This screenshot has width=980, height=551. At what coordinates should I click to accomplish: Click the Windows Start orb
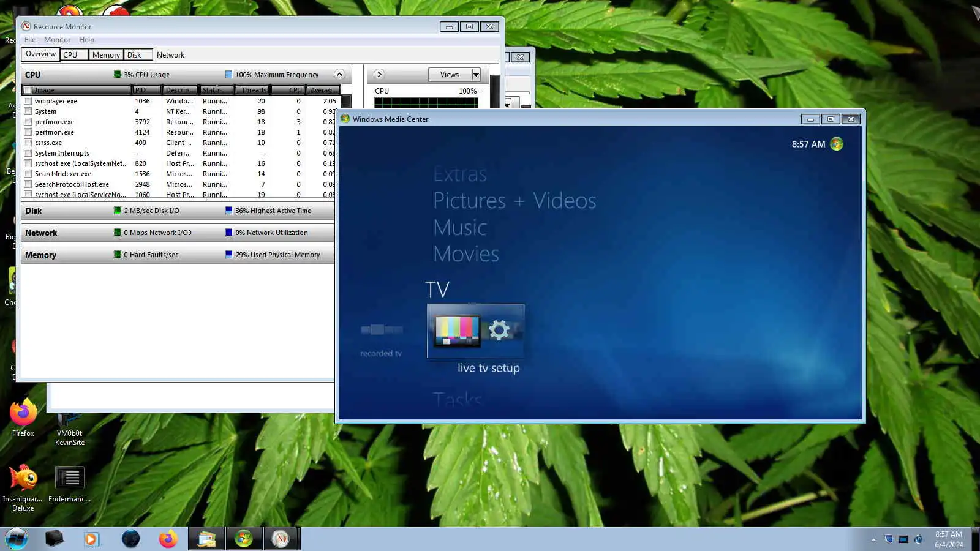[17, 539]
